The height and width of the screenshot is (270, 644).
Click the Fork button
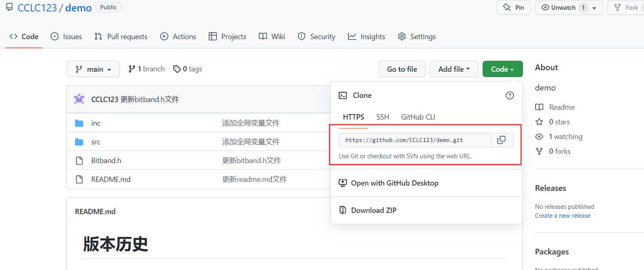click(626, 7)
